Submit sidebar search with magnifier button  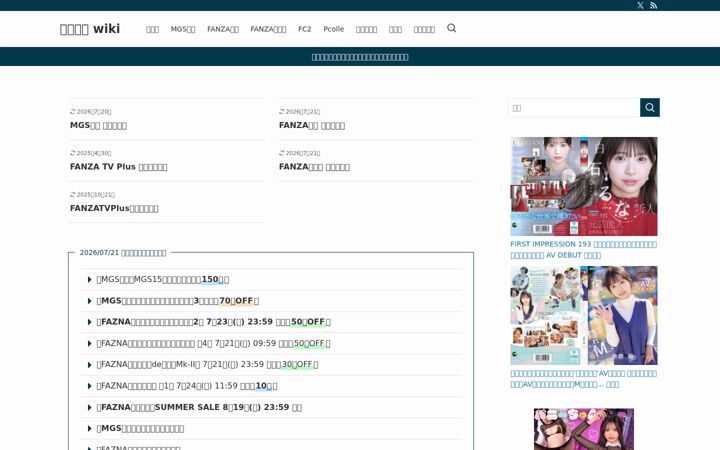pos(650,107)
